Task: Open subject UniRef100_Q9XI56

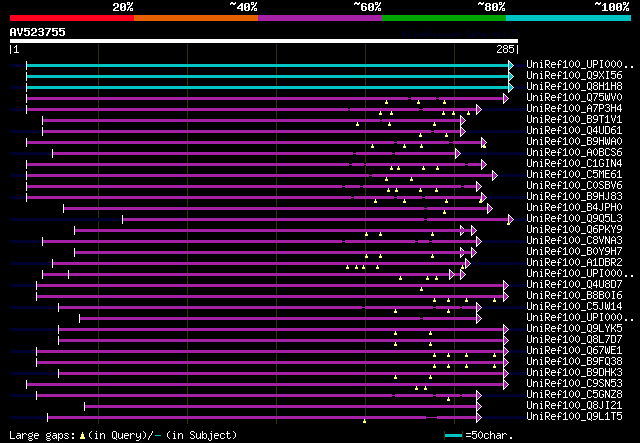Action: click(574, 76)
